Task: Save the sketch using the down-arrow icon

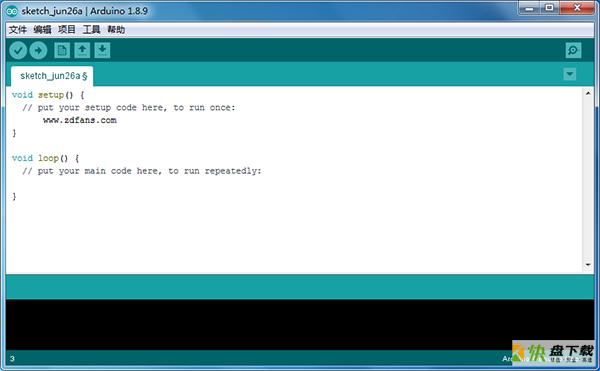Action: pos(102,50)
